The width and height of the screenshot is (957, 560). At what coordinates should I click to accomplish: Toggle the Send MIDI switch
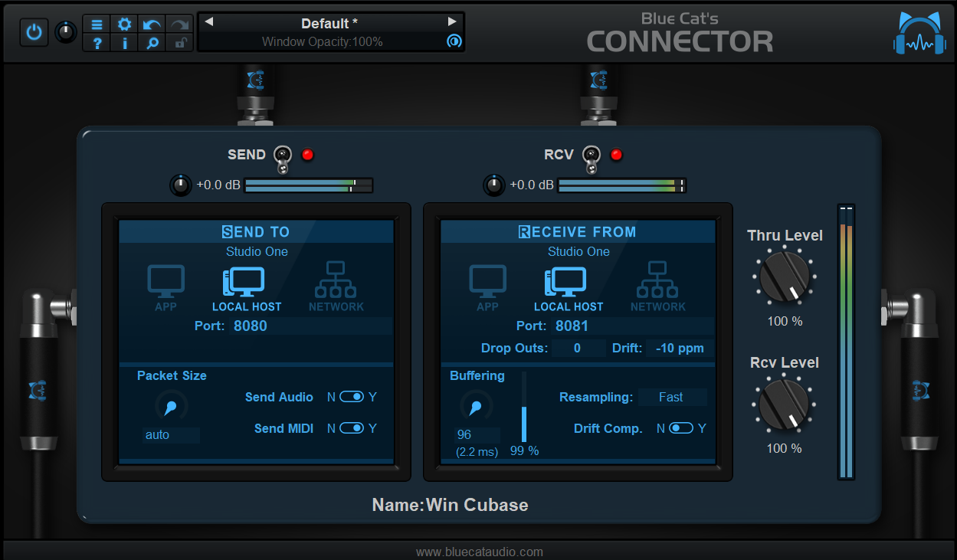click(352, 428)
